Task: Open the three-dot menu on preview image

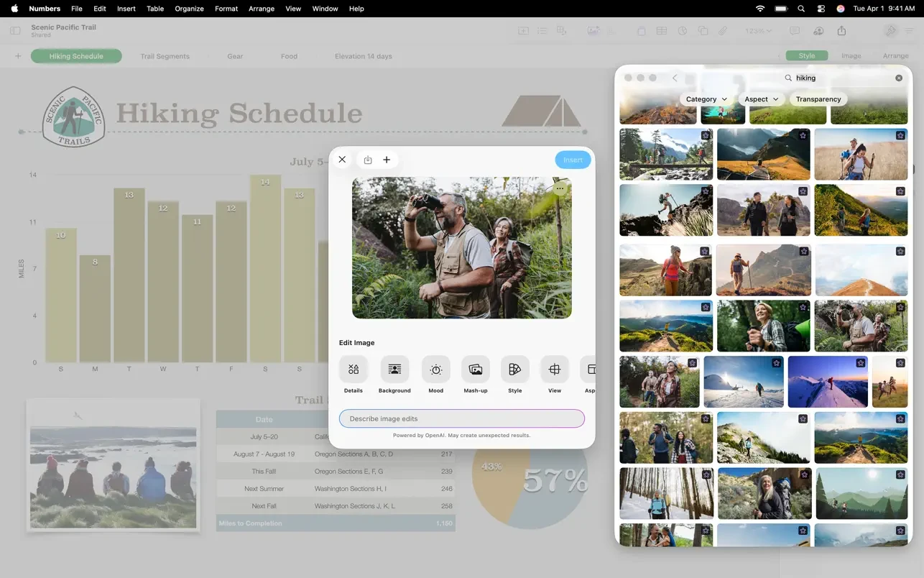Action: click(560, 188)
